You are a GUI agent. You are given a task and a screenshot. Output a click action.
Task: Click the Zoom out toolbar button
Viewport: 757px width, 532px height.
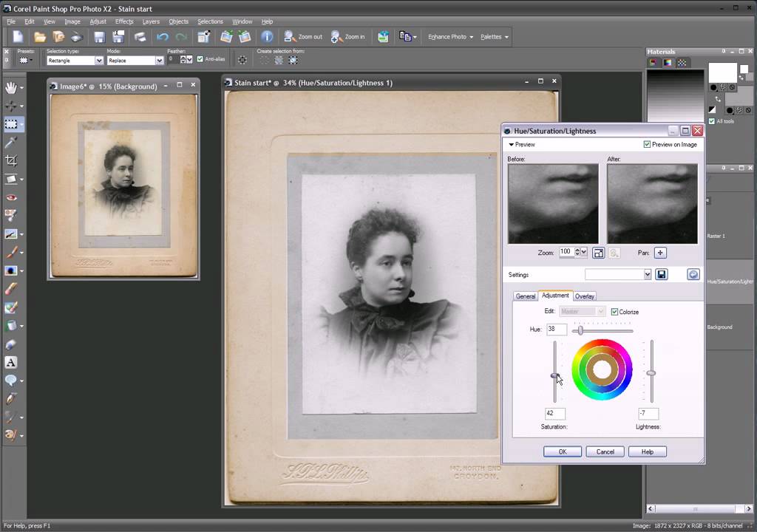pyautogui.click(x=303, y=37)
